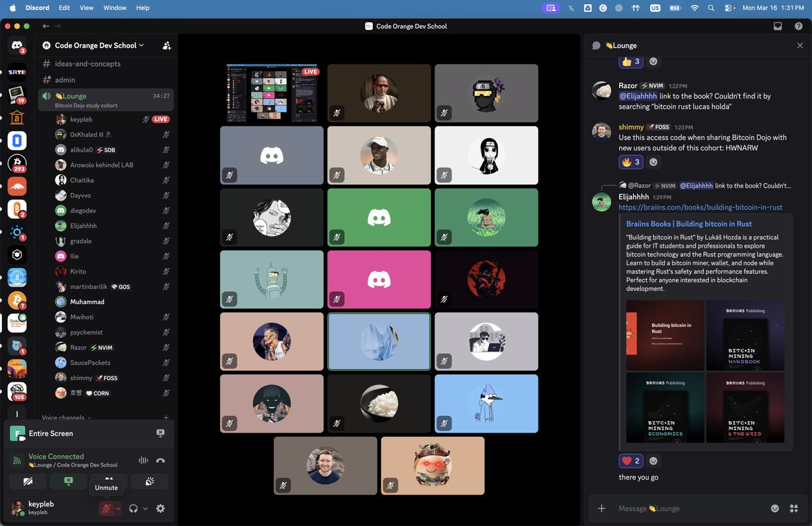
Task: Open the activities button in voice panel
Action: (x=109, y=478)
